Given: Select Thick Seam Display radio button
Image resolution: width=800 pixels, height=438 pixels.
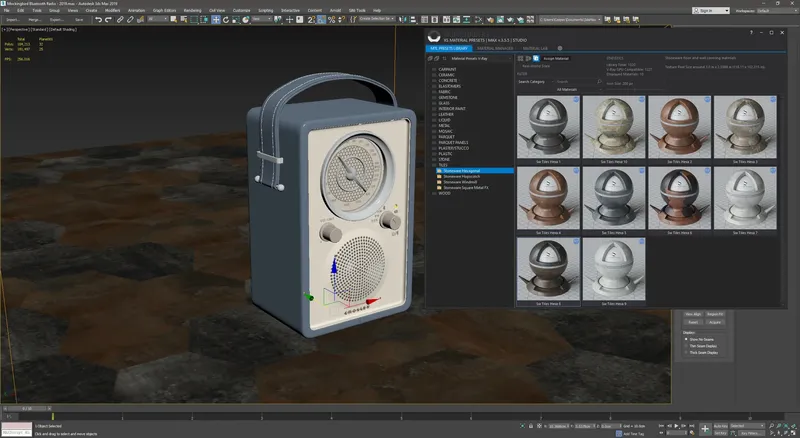Looking at the screenshot, I should click(686, 352).
